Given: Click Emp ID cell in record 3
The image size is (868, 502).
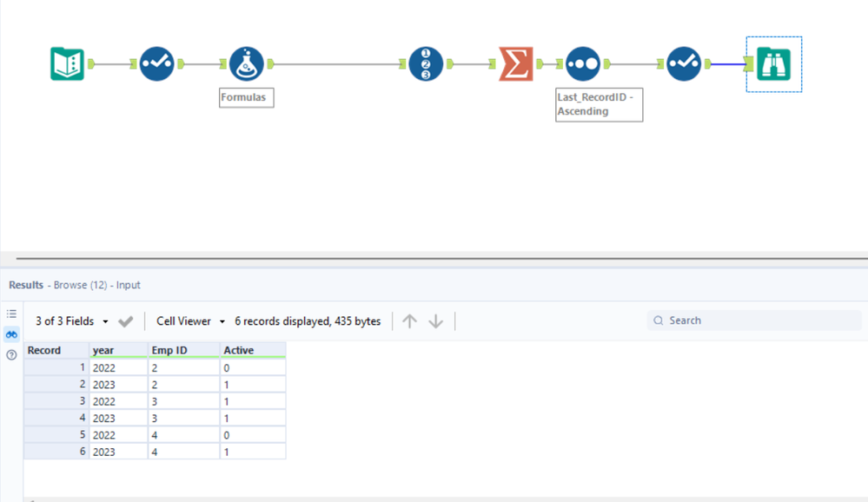Looking at the screenshot, I should pos(184,401).
